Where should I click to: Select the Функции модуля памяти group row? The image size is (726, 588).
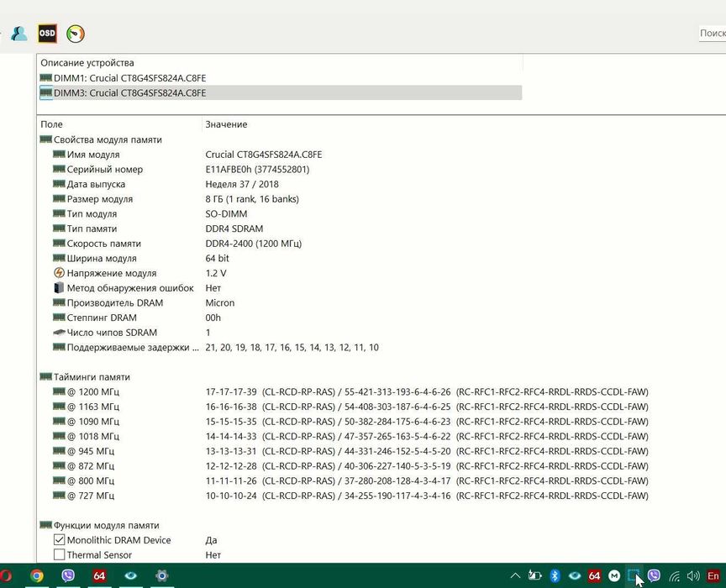tap(99, 525)
